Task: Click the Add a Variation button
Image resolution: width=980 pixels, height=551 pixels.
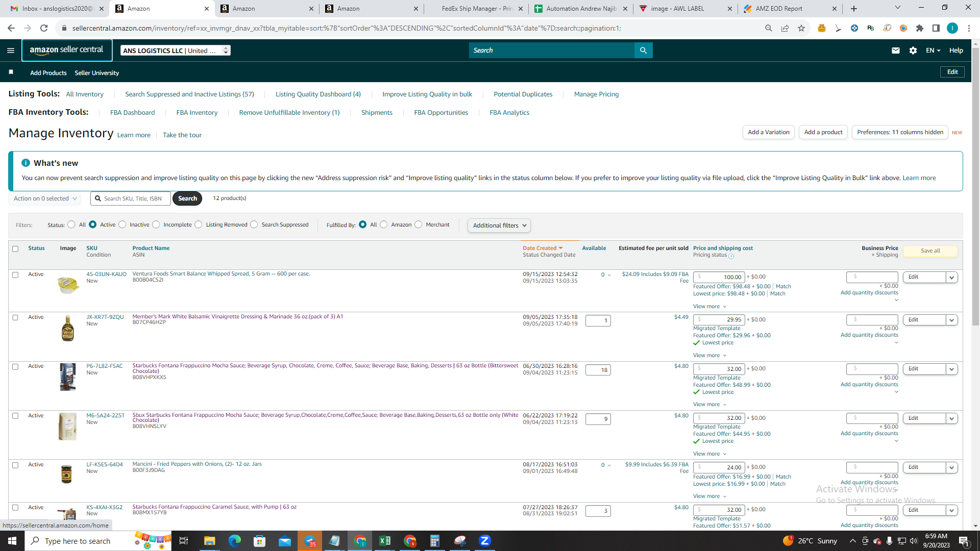Action: 769,132
